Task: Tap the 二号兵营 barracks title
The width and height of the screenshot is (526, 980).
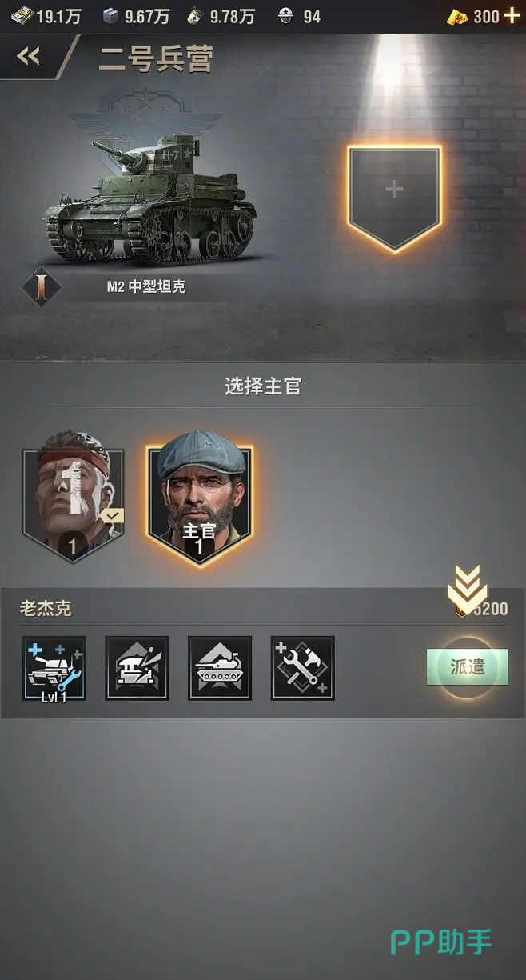Action: (155, 58)
